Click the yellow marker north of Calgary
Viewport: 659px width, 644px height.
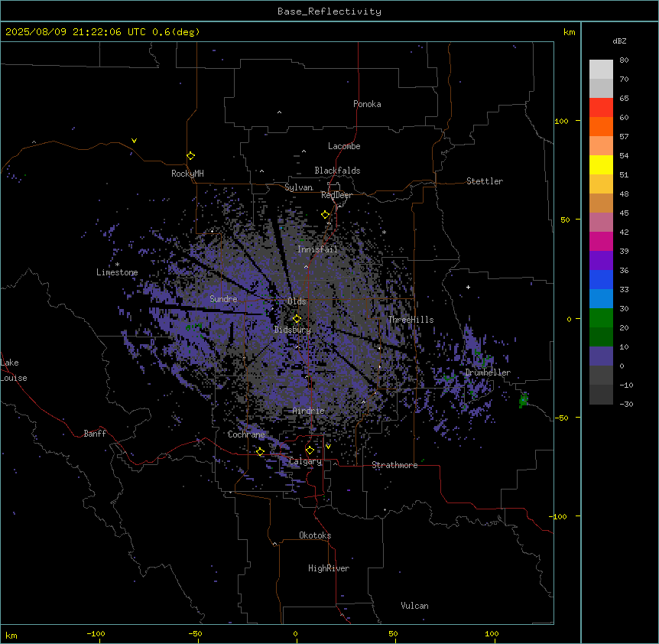pos(310,450)
